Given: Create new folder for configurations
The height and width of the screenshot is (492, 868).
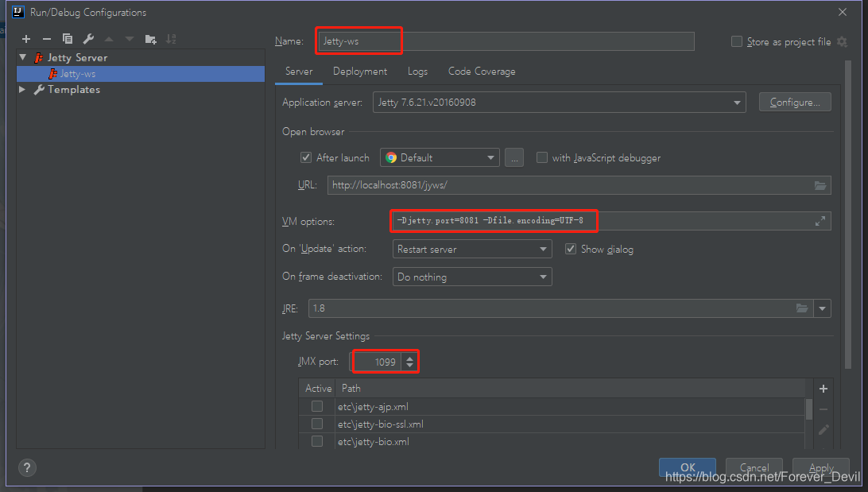Looking at the screenshot, I should [x=150, y=39].
